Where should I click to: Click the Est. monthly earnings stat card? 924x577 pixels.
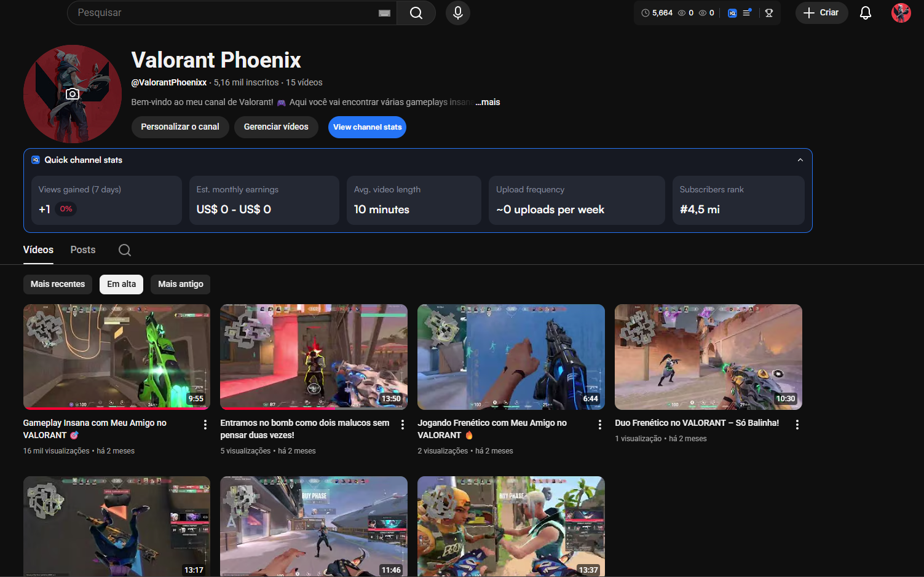pyautogui.click(x=264, y=200)
